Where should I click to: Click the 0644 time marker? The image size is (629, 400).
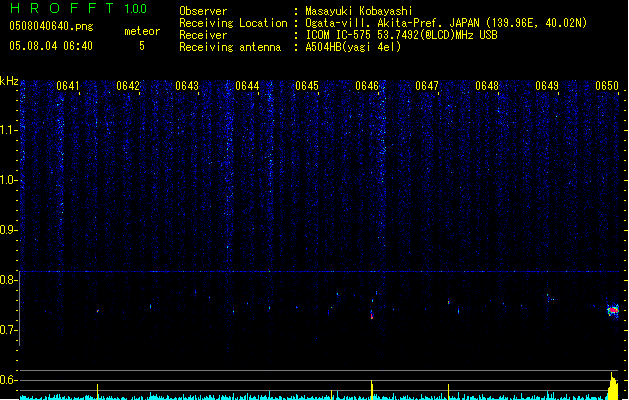click(247, 86)
